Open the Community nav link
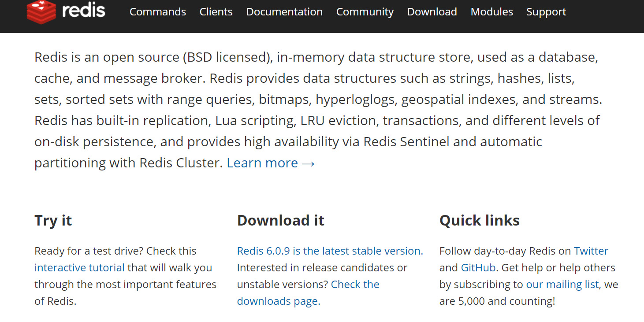 [x=365, y=12]
